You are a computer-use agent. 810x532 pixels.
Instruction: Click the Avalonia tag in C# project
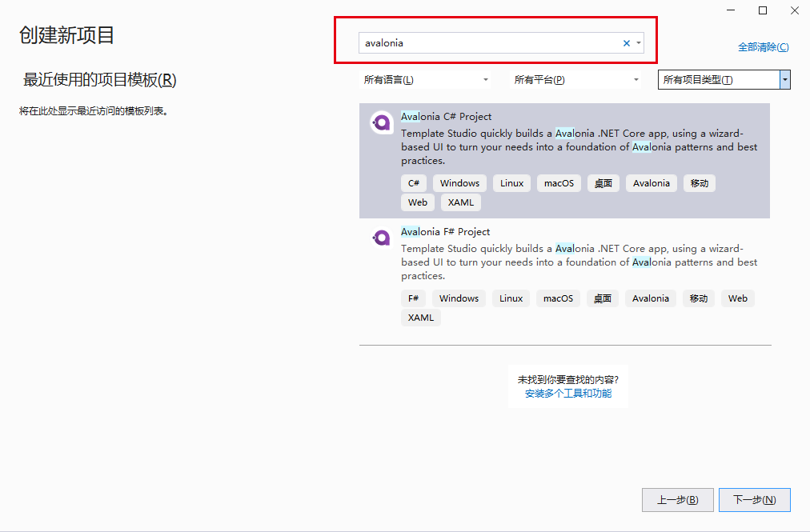[652, 183]
